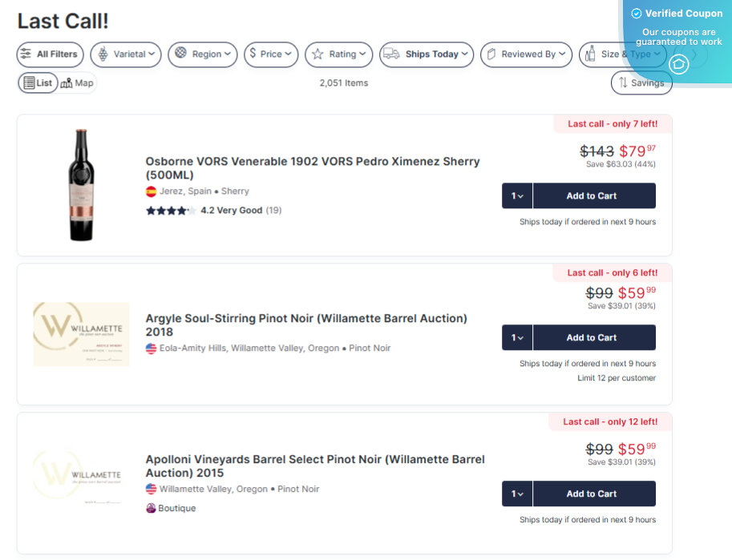Select the dollar sign icon on Price filter
Image resolution: width=732 pixels, height=560 pixels.
(255, 54)
